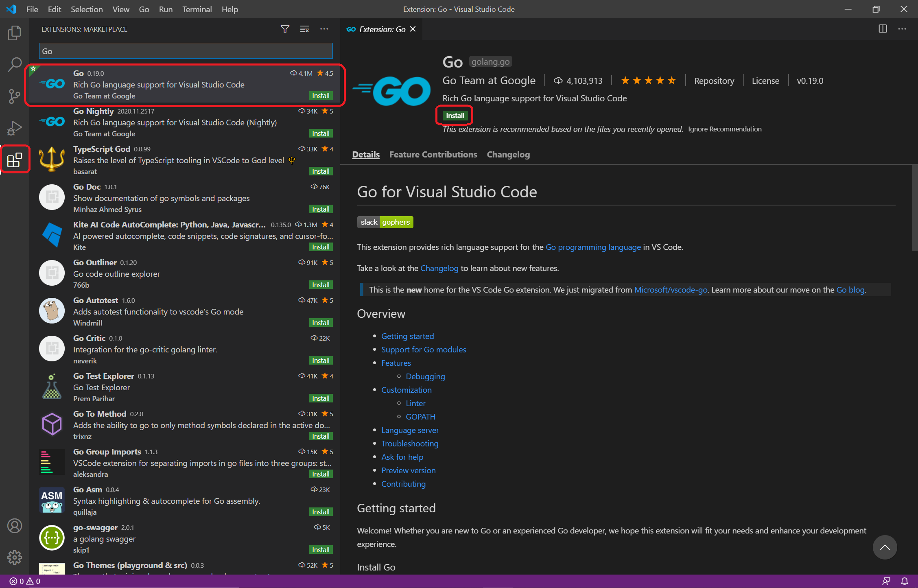
Task: Open the Search view
Action: [x=15, y=64]
